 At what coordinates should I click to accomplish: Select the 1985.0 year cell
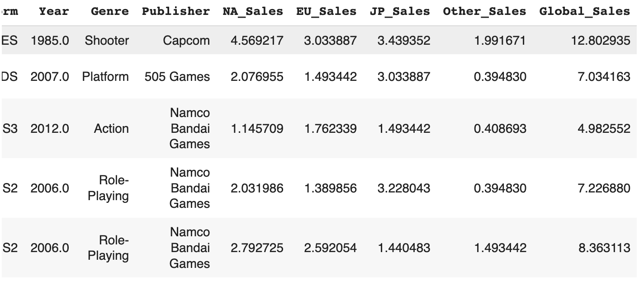coord(50,41)
